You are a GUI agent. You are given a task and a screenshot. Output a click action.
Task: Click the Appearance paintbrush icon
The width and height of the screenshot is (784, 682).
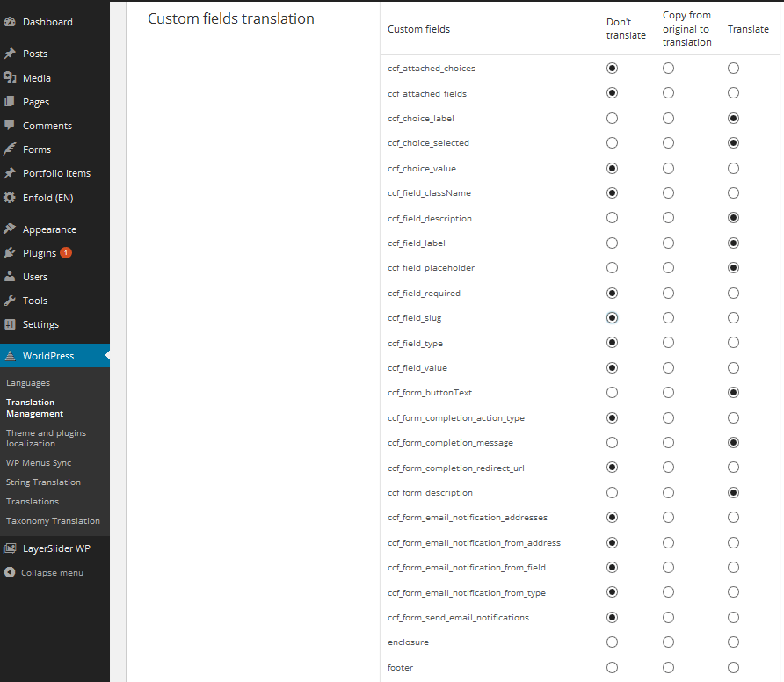[x=10, y=229]
